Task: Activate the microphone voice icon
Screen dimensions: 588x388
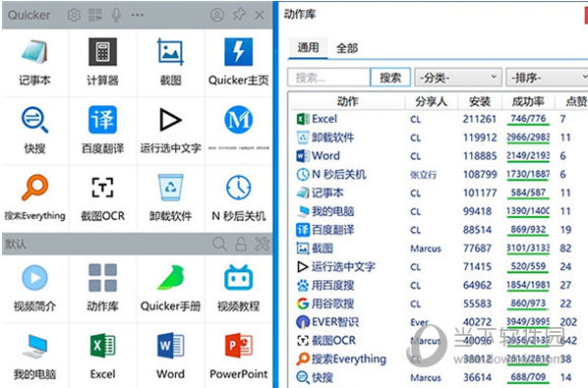Action: (x=116, y=15)
